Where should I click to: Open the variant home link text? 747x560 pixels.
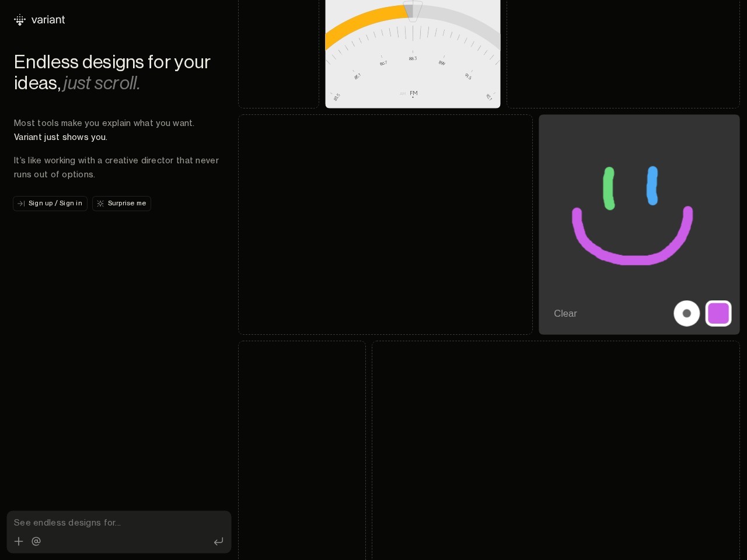pos(48,20)
